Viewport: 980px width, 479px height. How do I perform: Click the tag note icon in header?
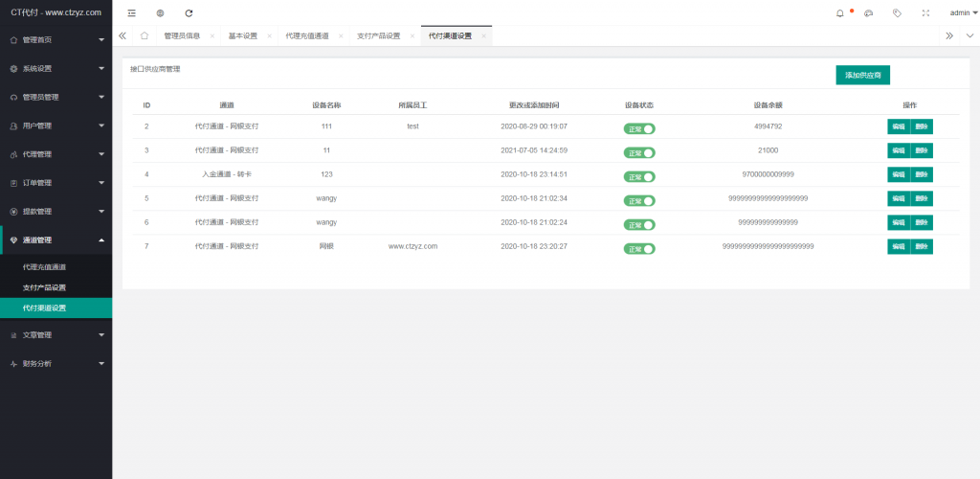click(897, 13)
